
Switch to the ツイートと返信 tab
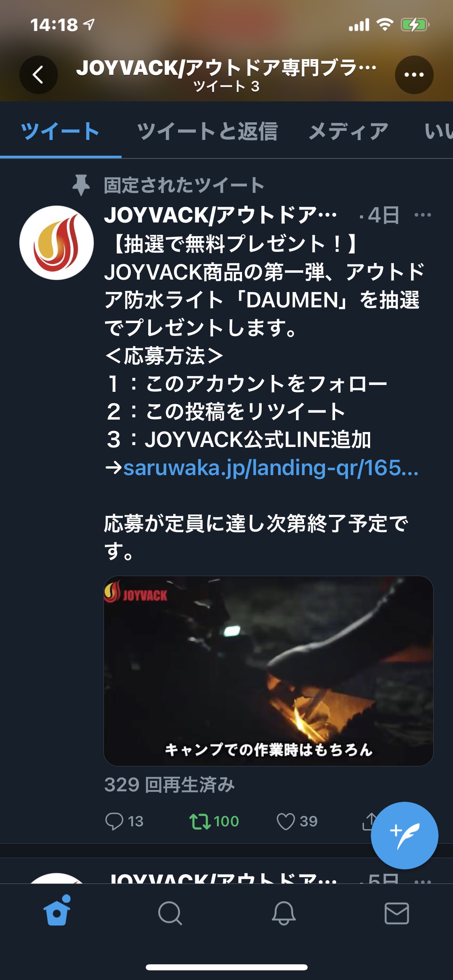point(207,131)
